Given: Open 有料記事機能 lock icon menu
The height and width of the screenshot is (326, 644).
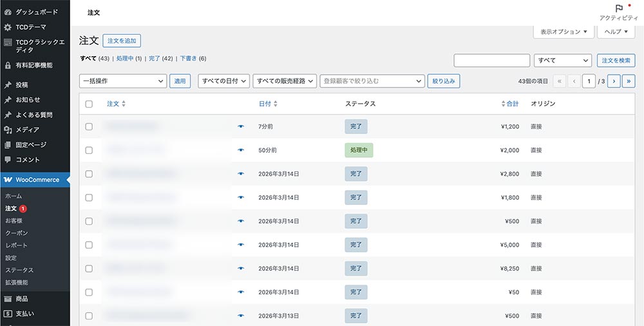Looking at the screenshot, I should (8, 65).
